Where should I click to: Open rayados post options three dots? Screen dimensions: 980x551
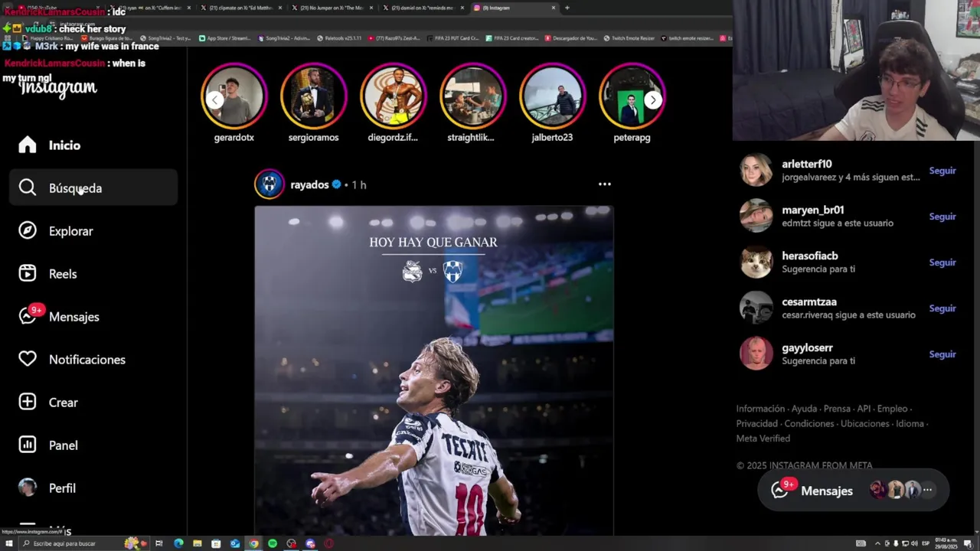tap(605, 184)
